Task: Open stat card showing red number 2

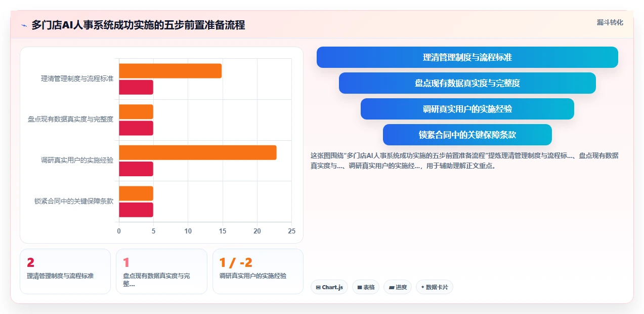Action: coord(65,271)
